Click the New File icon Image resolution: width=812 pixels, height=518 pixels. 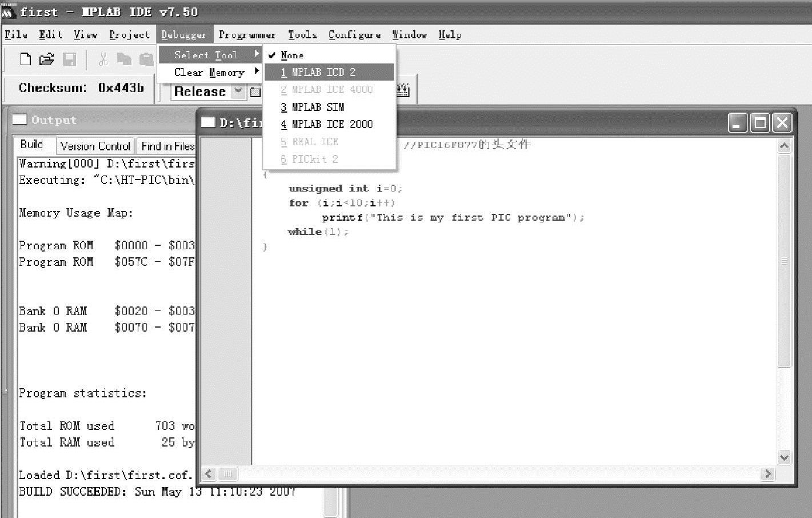pyautogui.click(x=25, y=59)
